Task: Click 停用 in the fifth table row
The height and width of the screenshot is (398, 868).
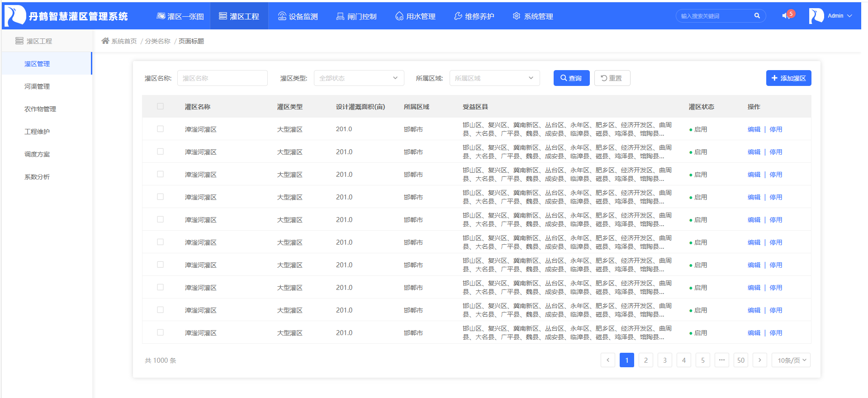Action: coord(776,220)
